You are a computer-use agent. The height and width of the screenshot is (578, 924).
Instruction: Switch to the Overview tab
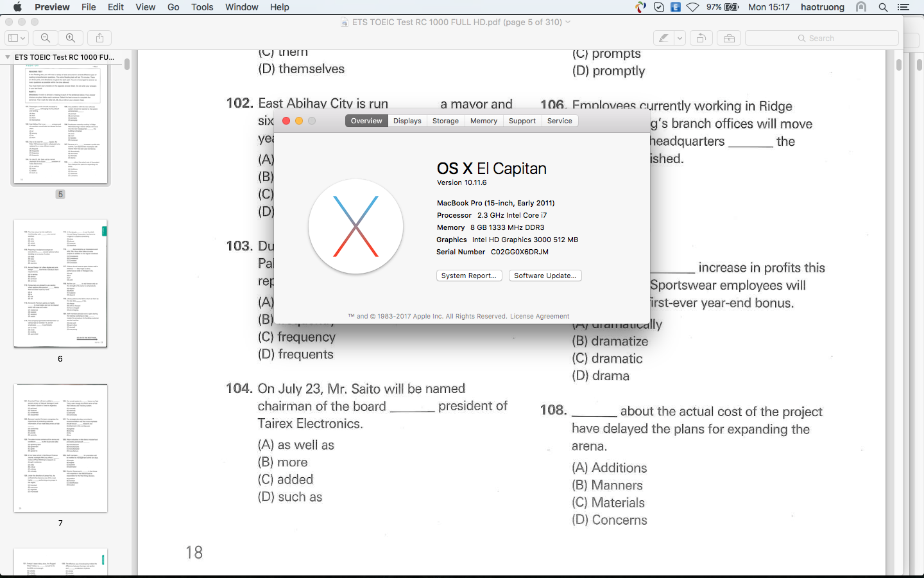[366, 121]
